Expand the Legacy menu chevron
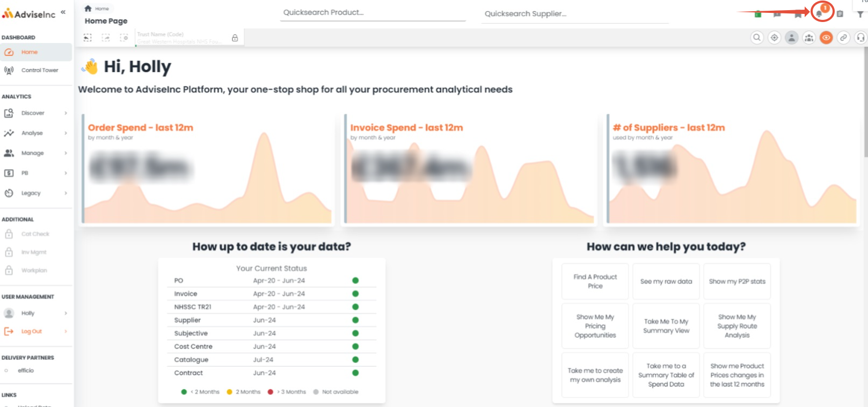 tap(65, 193)
